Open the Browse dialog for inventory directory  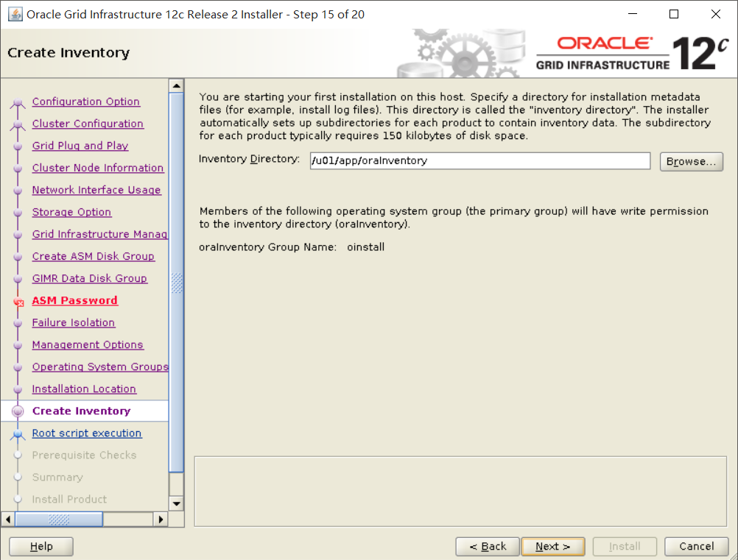point(690,160)
